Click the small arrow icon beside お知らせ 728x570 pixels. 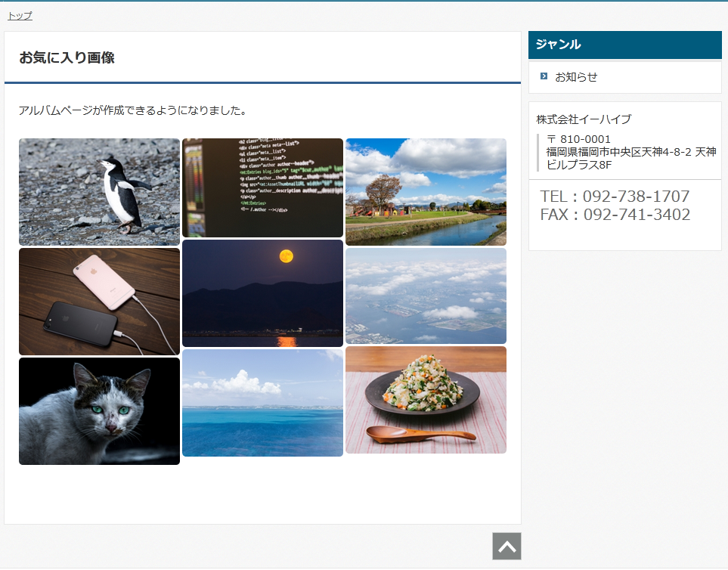click(544, 76)
